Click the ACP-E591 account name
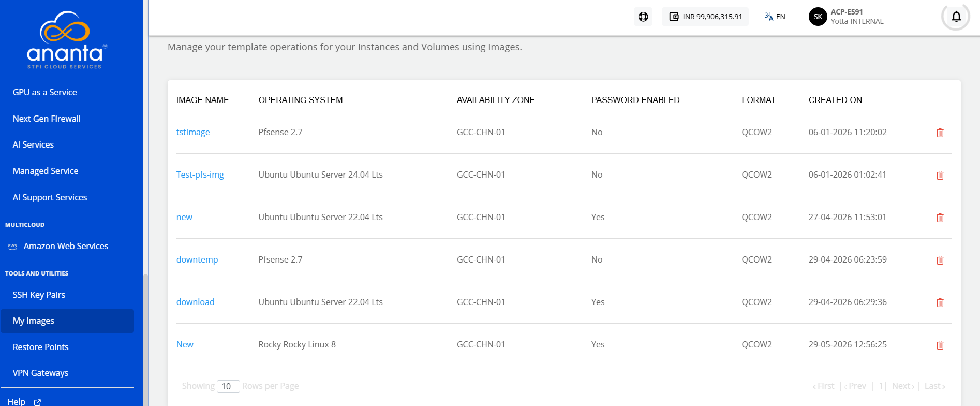Viewport: 980px width, 406px height. [847, 12]
